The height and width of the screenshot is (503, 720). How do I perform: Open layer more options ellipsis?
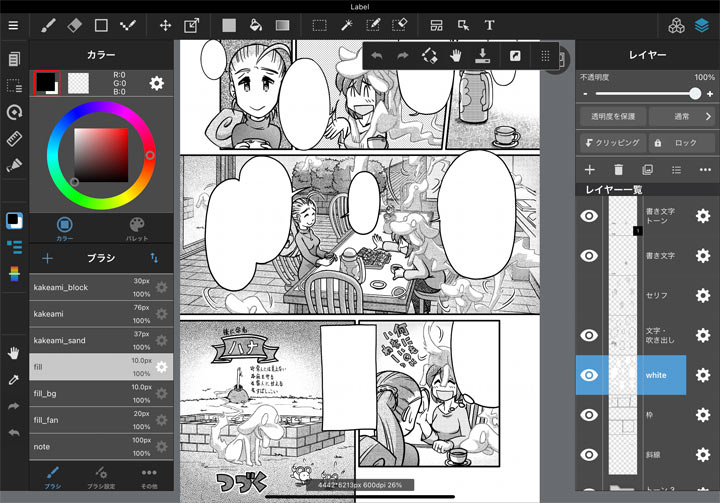coord(705,170)
